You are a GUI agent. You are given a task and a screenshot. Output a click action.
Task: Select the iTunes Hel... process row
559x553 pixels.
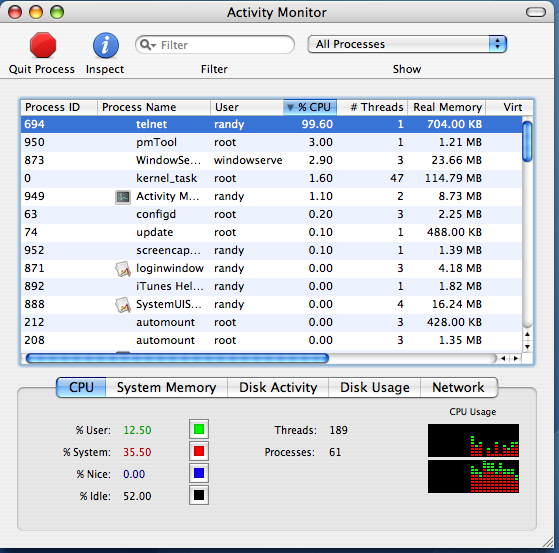point(271,287)
